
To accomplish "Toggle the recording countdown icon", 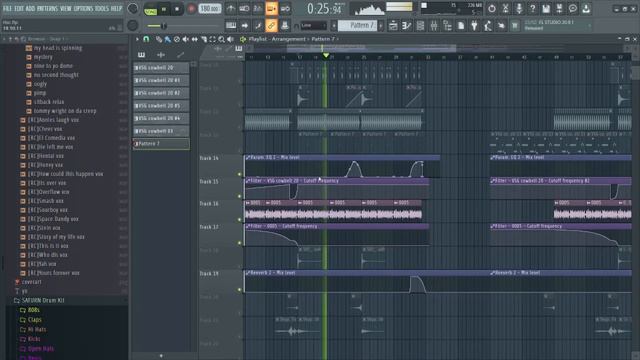I will (258, 9).
